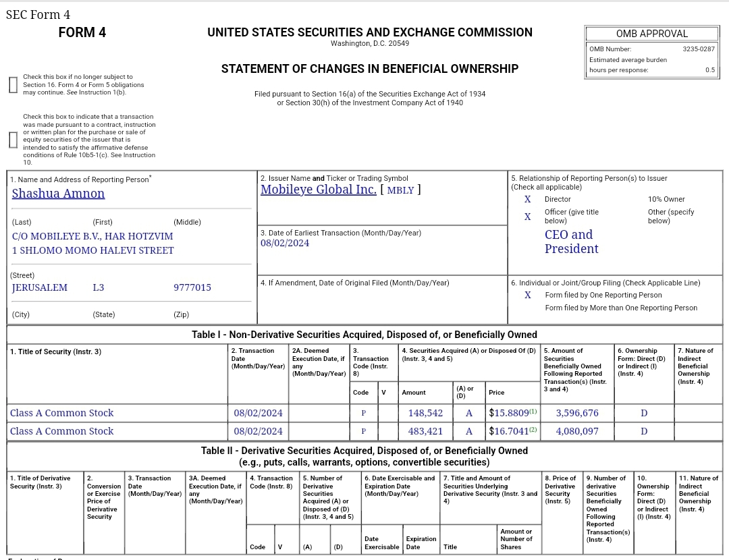This screenshot has height=560, width=729.
Task: Click the state code L3
Action: [x=98, y=287]
